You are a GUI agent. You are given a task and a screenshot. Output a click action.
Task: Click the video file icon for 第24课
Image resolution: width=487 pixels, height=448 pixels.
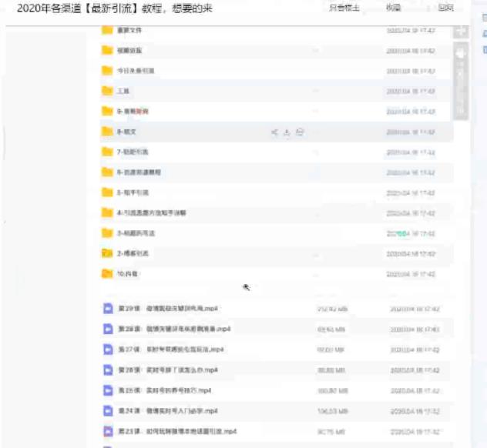click(x=108, y=411)
